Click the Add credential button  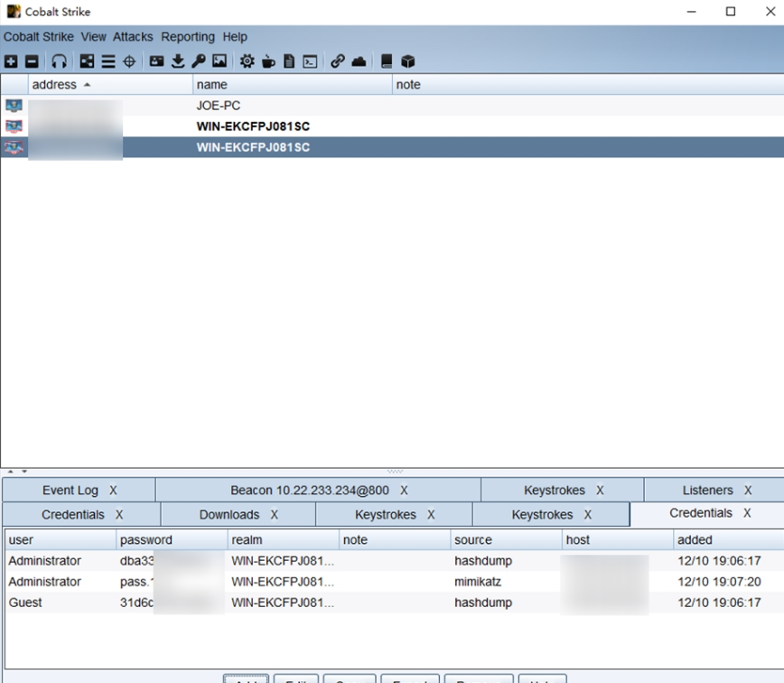[246, 680]
